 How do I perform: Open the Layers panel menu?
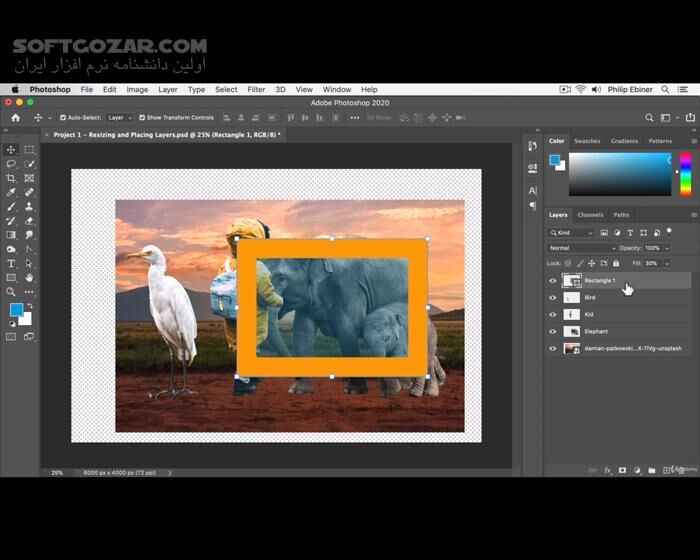pyautogui.click(x=694, y=215)
